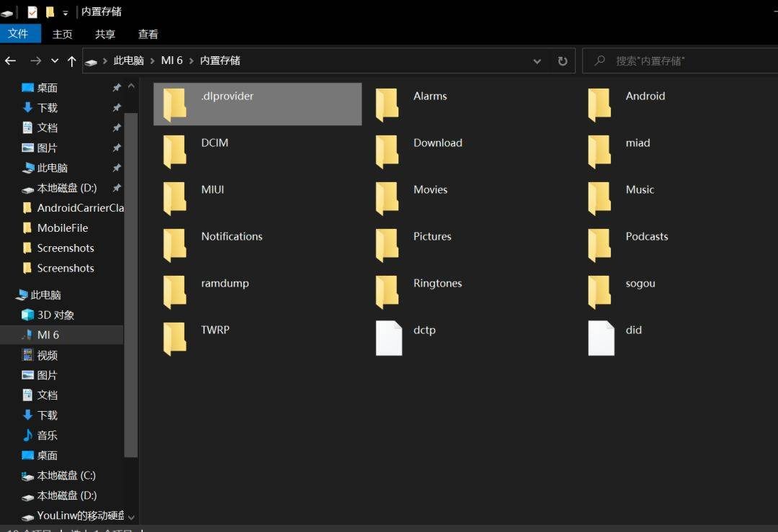The width and height of the screenshot is (778, 532).
Task: Click the MI 6 breadcrumb in the path
Action: click(x=171, y=61)
